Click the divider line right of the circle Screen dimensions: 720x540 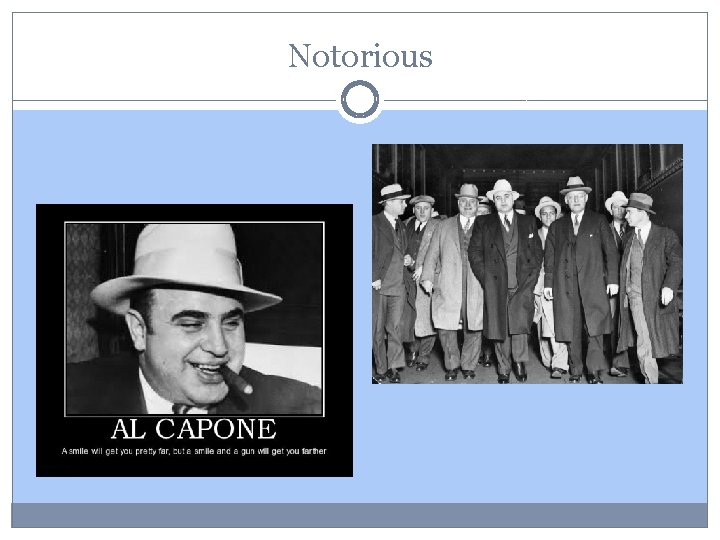[546, 100]
